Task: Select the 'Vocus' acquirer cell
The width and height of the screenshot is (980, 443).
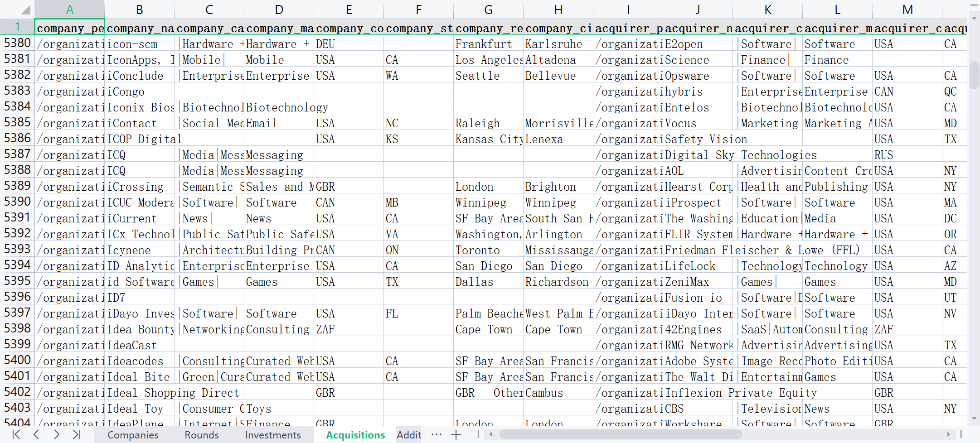Action: (698, 123)
